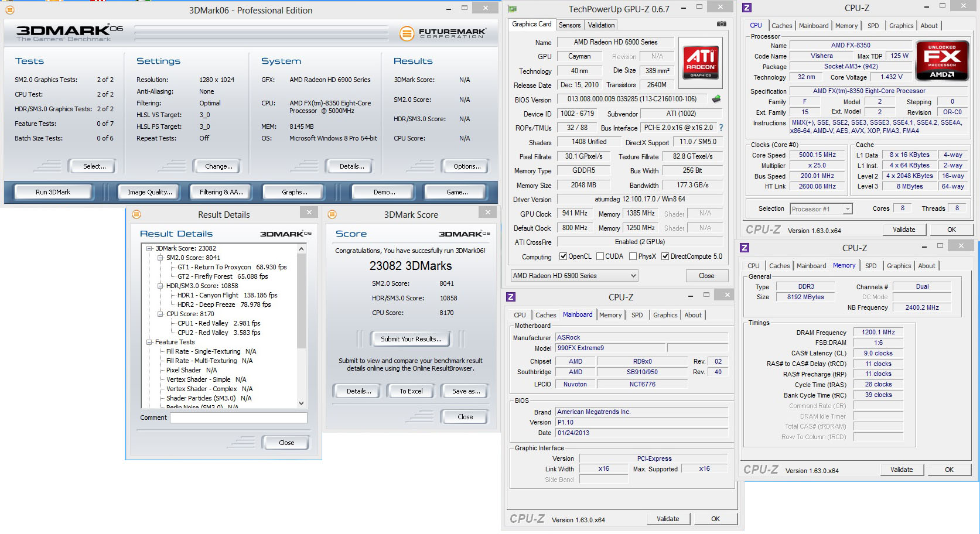Click the Game... button

tap(457, 192)
